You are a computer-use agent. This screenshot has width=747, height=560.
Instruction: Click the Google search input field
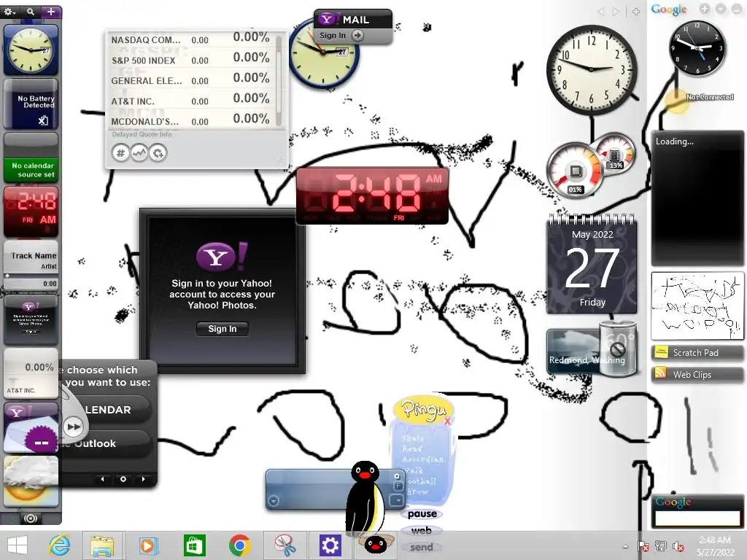[697, 518]
